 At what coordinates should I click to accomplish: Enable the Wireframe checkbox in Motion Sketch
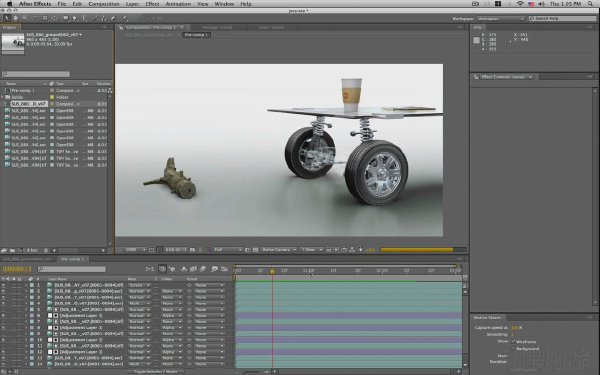click(x=514, y=341)
